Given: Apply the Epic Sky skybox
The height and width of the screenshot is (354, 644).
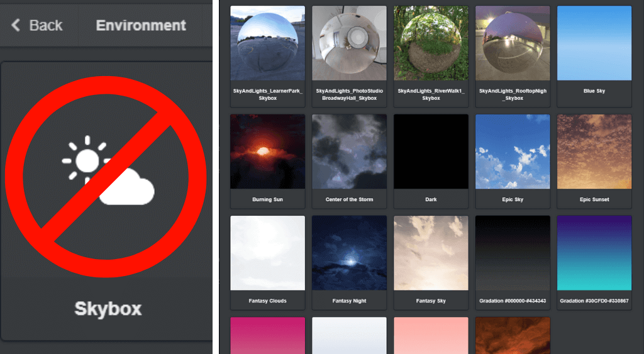Looking at the screenshot, I should [513, 152].
